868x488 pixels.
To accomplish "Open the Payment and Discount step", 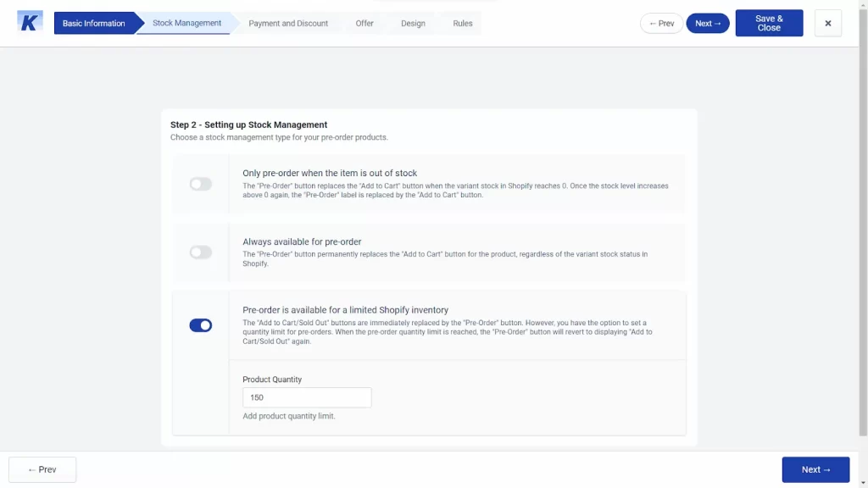I will (287, 23).
